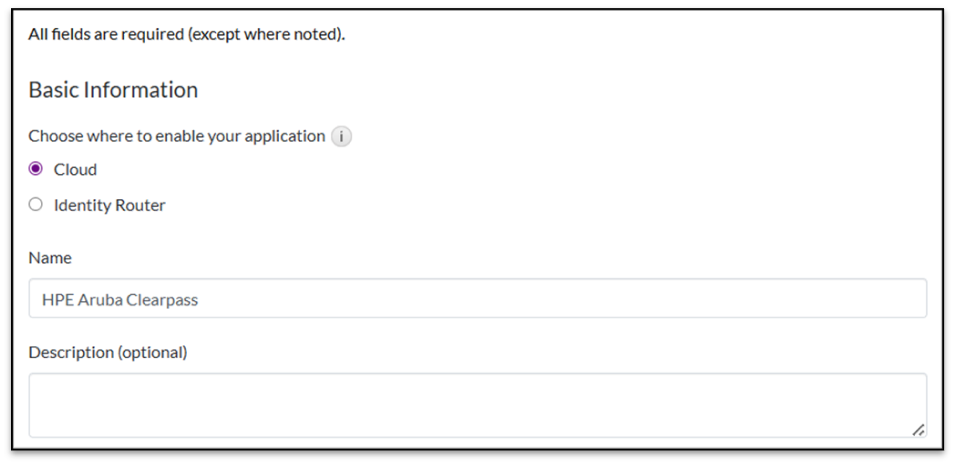Viewport: 955px width, 465px height.
Task: Click the Cloud option label text
Action: pyautogui.click(x=75, y=169)
